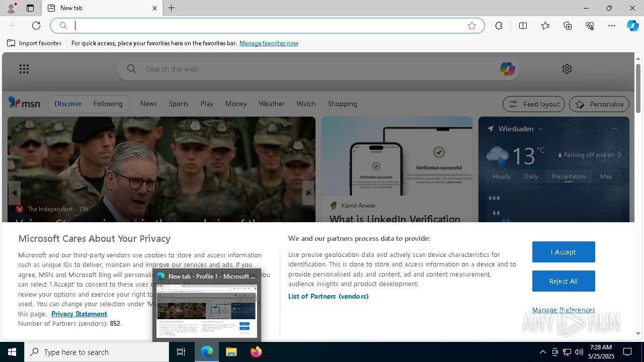
Task: Select the Hourly weather tab
Action: pos(502,176)
